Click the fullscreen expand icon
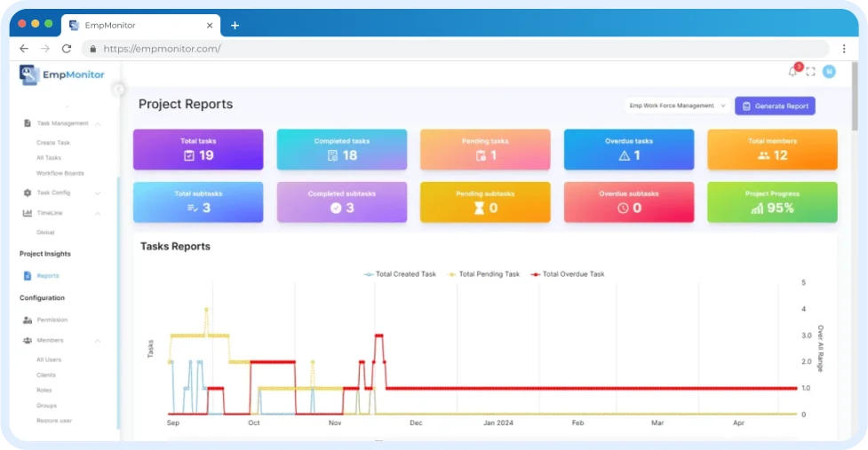868x450 pixels. click(x=810, y=72)
